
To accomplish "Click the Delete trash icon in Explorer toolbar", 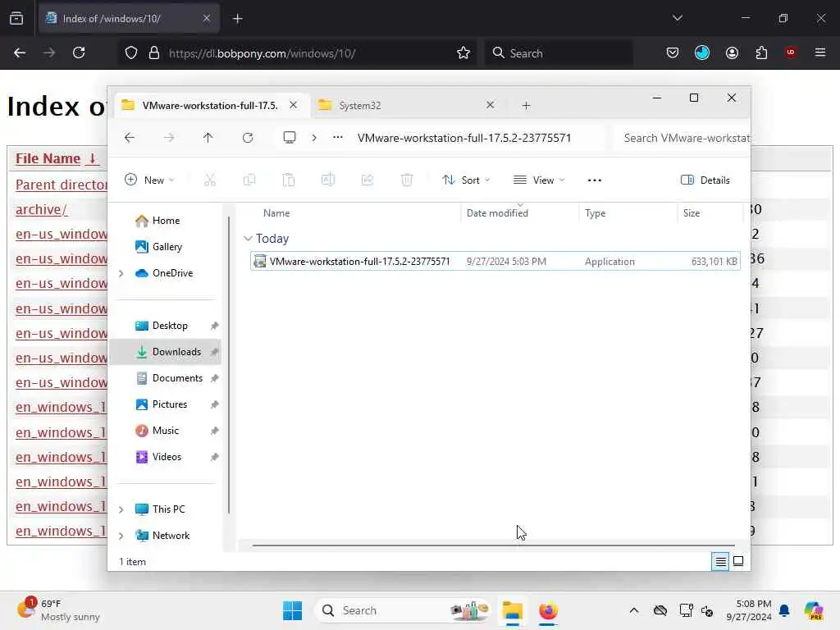I will (407, 180).
